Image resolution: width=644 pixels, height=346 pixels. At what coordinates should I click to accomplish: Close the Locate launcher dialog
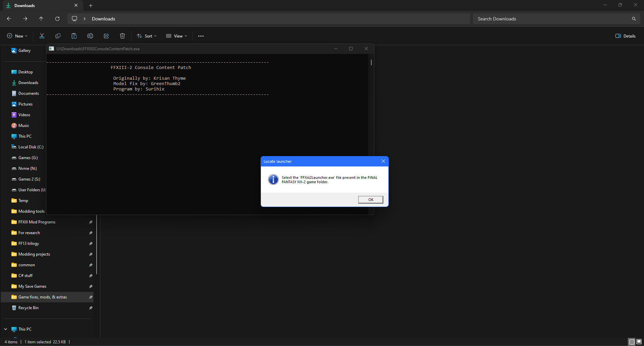pyautogui.click(x=383, y=161)
